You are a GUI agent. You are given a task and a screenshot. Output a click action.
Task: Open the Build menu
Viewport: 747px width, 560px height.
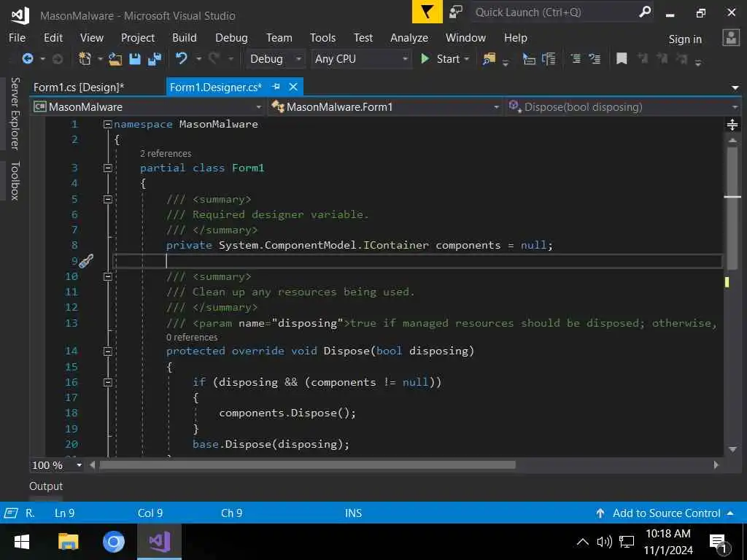tap(185, 38)
